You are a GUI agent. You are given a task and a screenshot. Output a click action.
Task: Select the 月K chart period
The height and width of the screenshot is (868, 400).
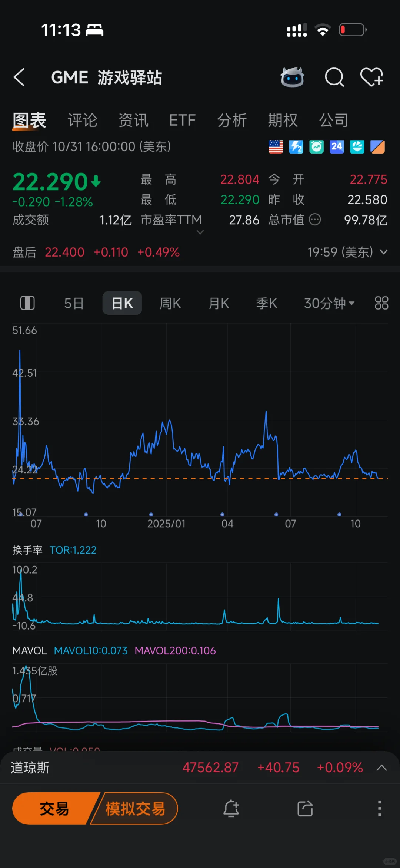point(219,303)
